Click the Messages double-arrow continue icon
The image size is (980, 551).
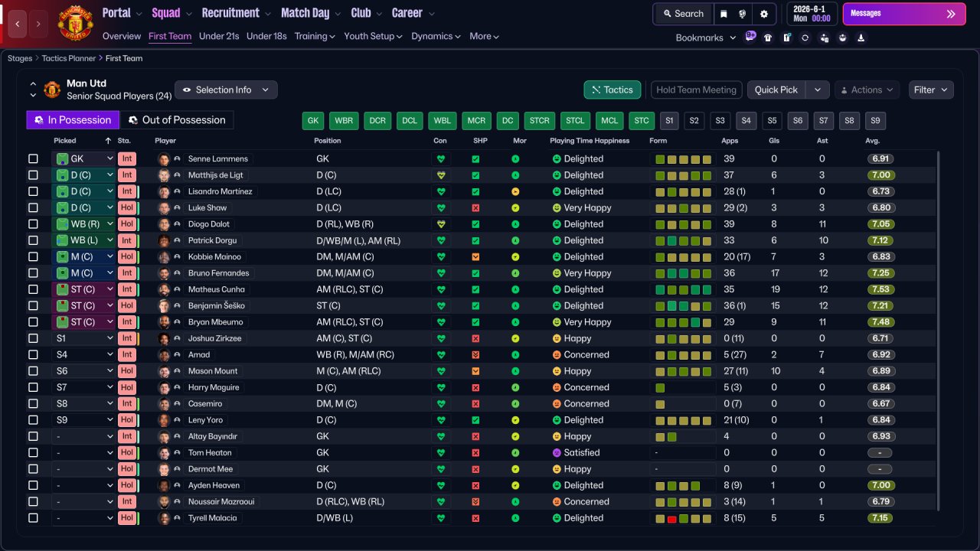pyautogui.click(x=951, y=14)
